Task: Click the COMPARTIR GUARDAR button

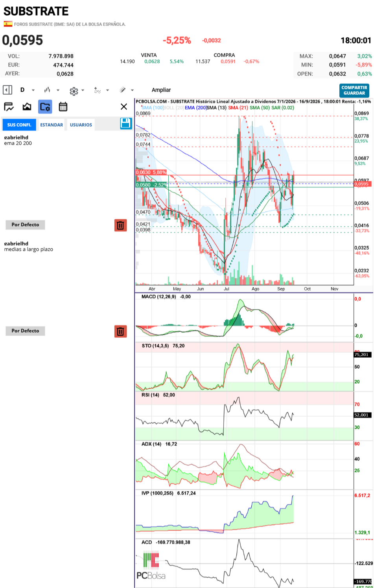Action: (x=354, y=90)
